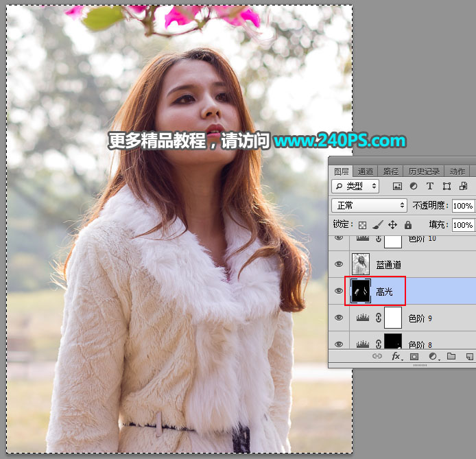The width and height of the screenshot is (476, 459).
Task: Filter layers by type (T) icon
Action: pos(430,186)
